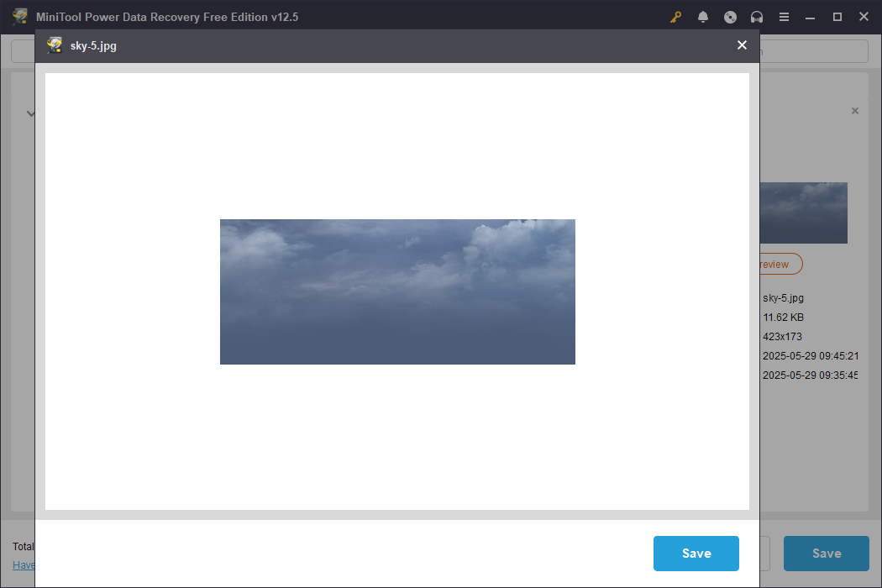Open support via the headphones icon
The image size is (882, 588).
757,17
